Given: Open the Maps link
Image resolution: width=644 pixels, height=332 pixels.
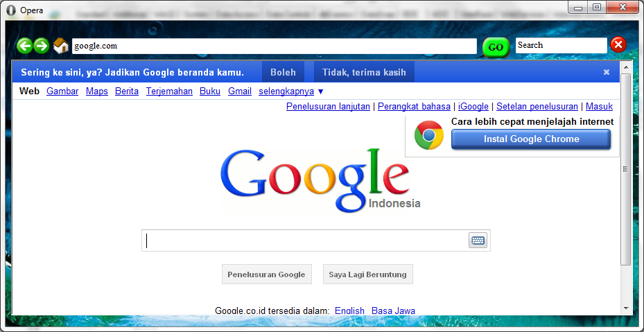Looking at the screenshot, I should [x=97, y=91].
